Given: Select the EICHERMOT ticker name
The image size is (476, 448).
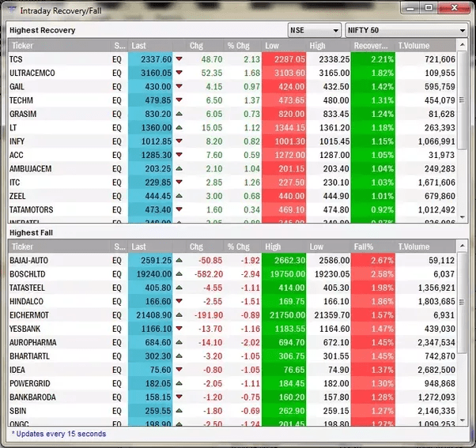Looking at the screenshot, I should tap(29, 315).
